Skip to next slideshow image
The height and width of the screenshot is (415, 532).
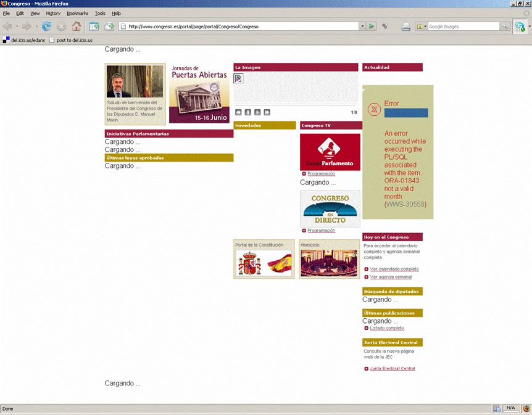click(x=267, y=112)
